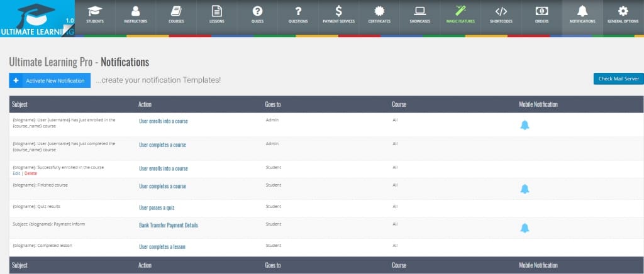Open the Lessons document icon
Screen dimensions: 644x274
(x=216, y=11)
